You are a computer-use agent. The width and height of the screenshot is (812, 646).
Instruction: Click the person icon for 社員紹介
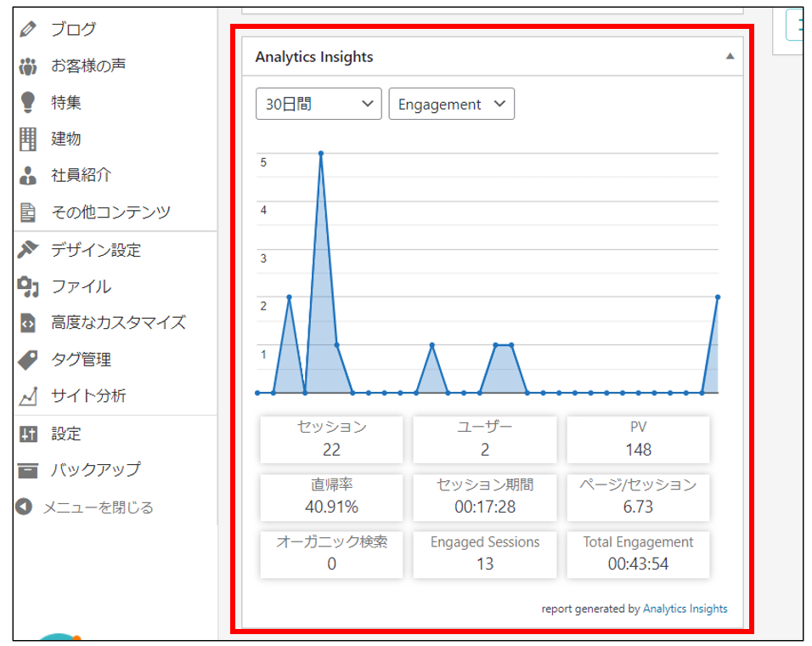[28, 175]
